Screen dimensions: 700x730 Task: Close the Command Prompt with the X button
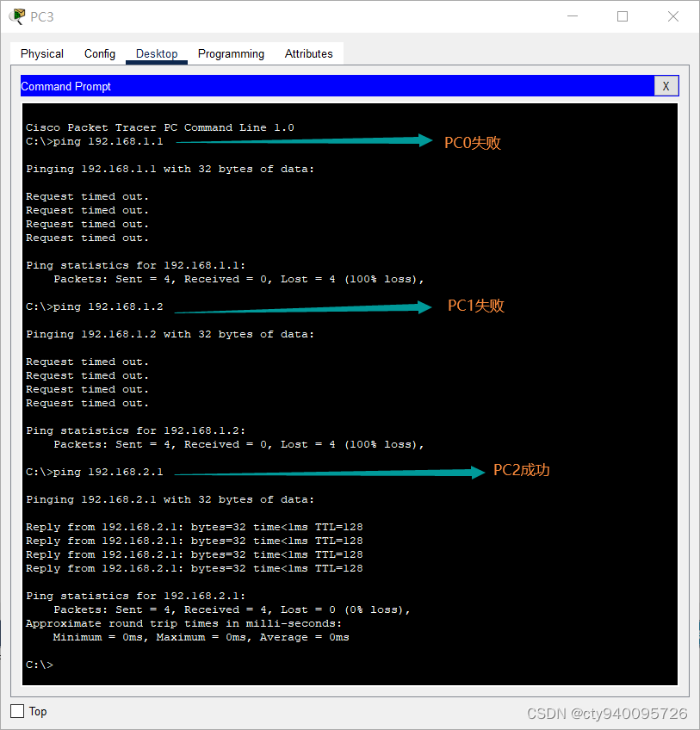pos(666,86)
